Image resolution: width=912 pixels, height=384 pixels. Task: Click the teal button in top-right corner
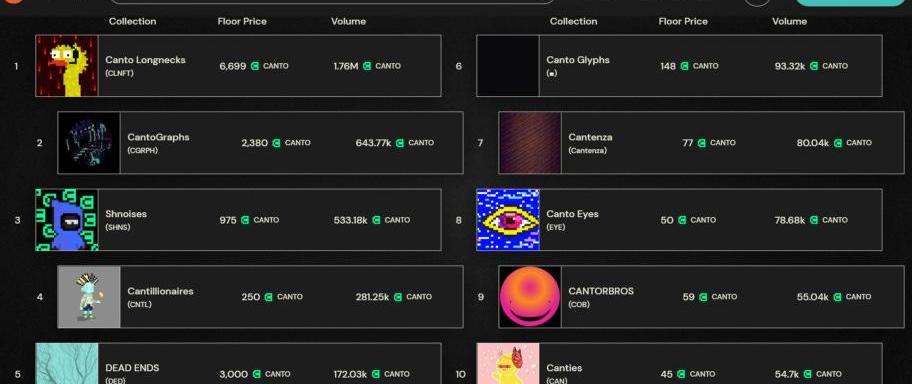click(x=850, y=2)
